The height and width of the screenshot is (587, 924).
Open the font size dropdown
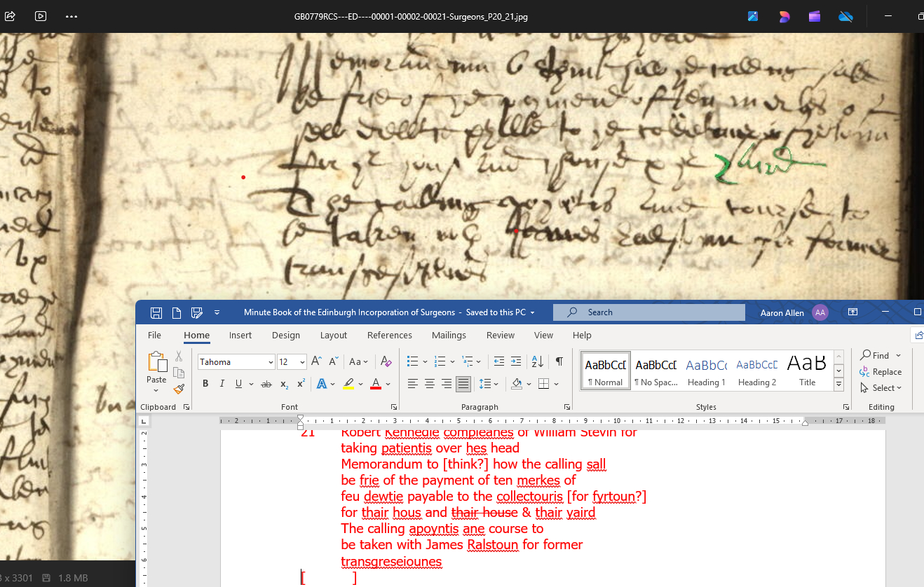pos(302,362)
